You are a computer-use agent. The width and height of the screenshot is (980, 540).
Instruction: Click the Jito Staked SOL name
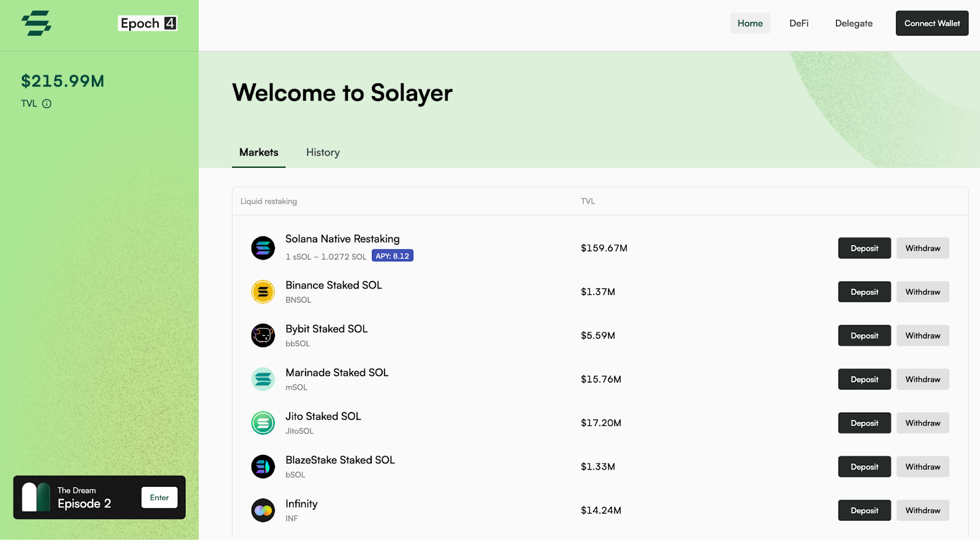coord(323,416)
